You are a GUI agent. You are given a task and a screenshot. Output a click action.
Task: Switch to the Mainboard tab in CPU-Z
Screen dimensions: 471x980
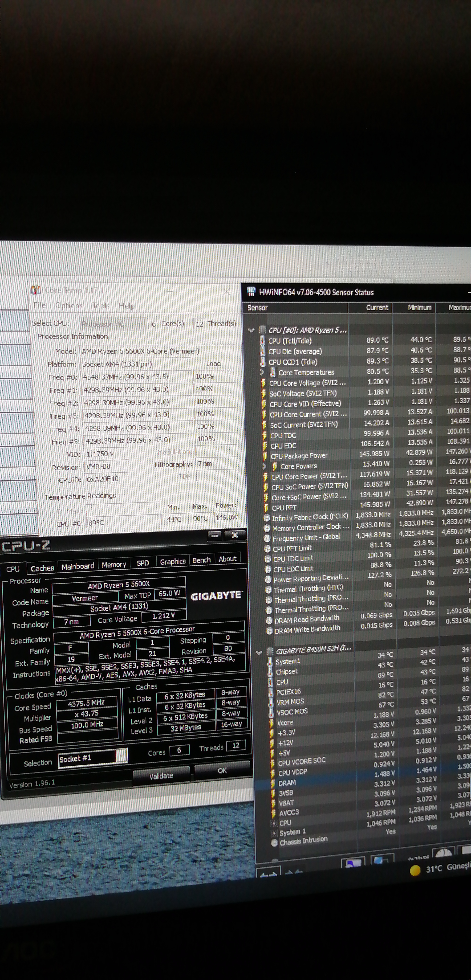pyautogui.click(x=78, y=567)
